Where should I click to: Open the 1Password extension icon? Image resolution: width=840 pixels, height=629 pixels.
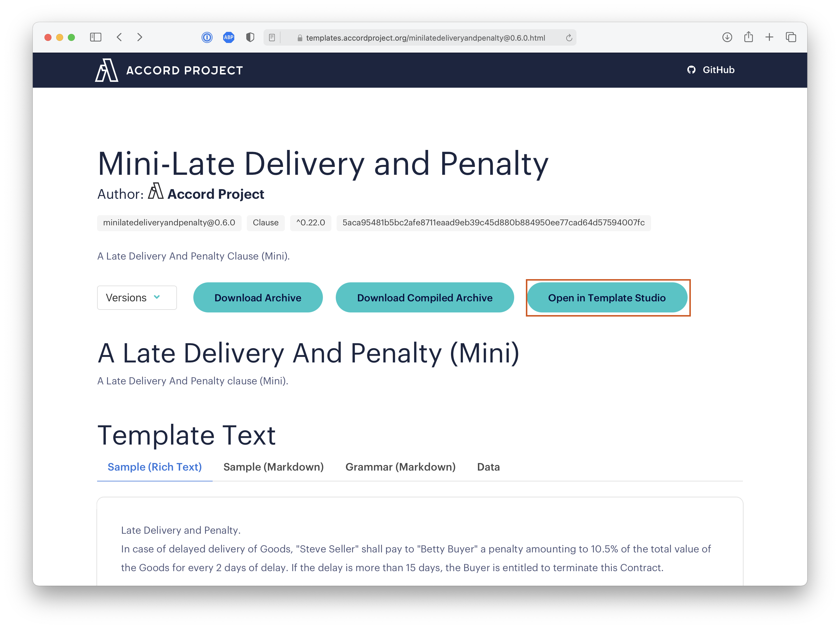click(207, 37)
